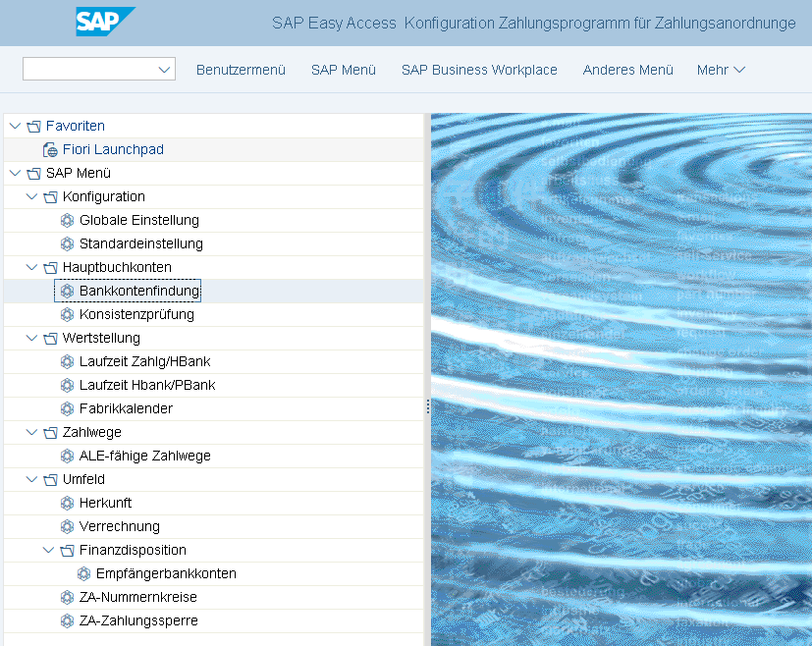Collapse the Favoriten tree node
Image resolution: width=812 pixels, height=646 pixels.
click(15, 126)
